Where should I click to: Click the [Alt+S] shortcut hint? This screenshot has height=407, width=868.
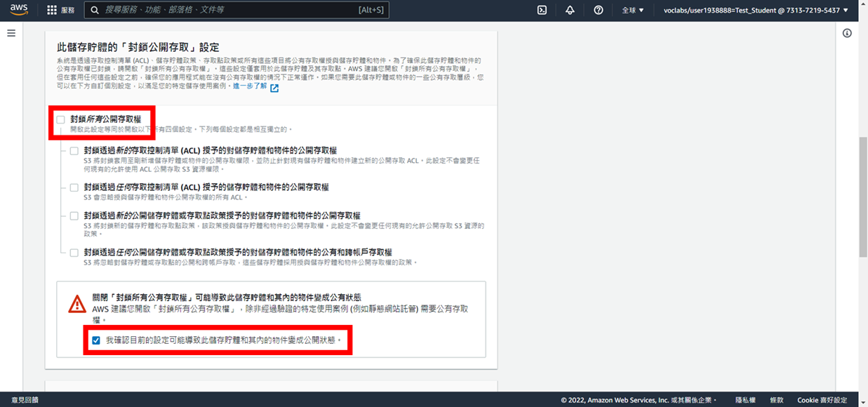[x=370, y=11]
